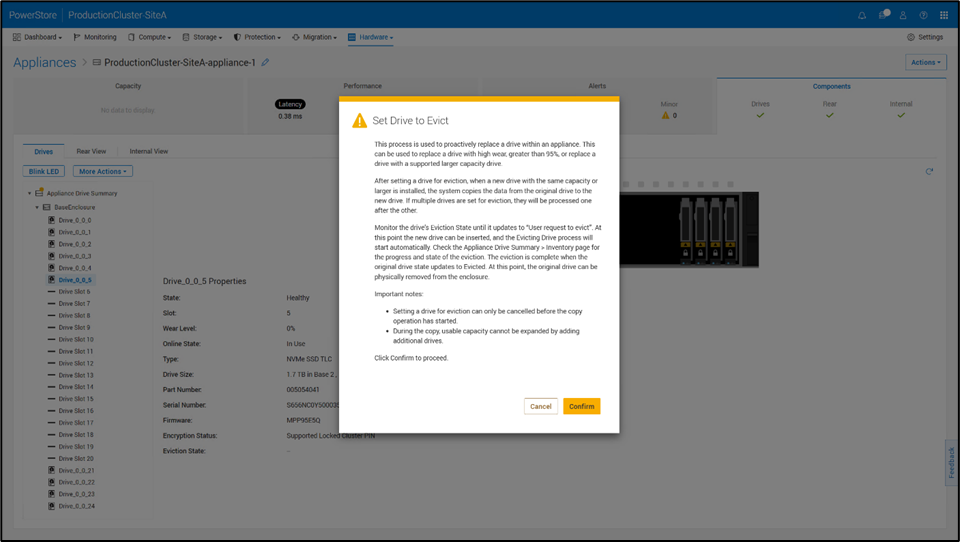
Task: Click the help question mark icon
Action: click(923, 15)
